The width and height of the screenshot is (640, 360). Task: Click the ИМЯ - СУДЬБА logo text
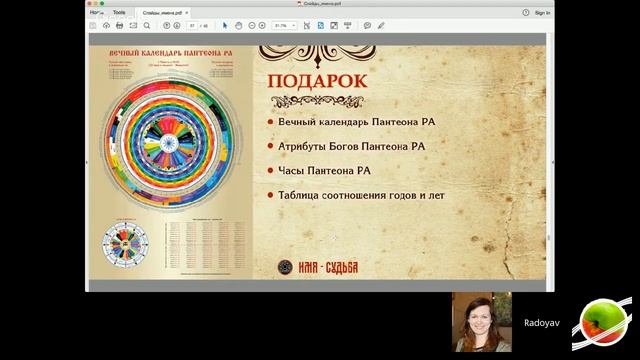tap(328, 267)
